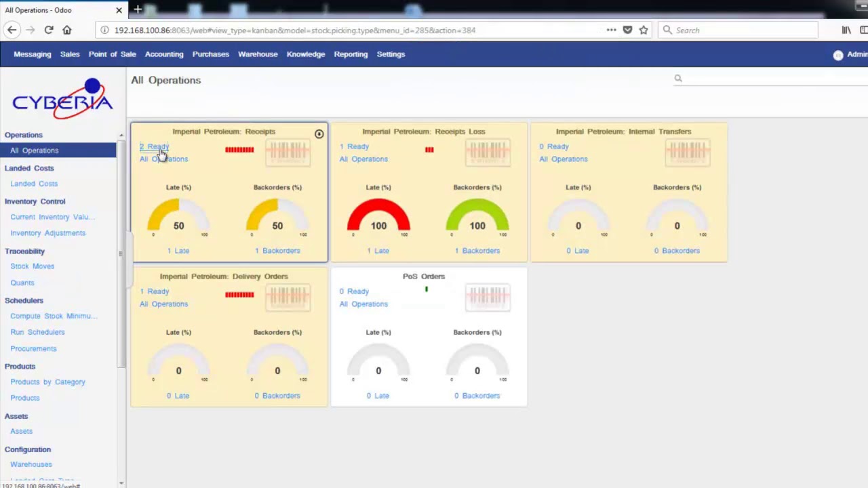Open Quants link
The image size is (868, 488).
coord(22,283)
